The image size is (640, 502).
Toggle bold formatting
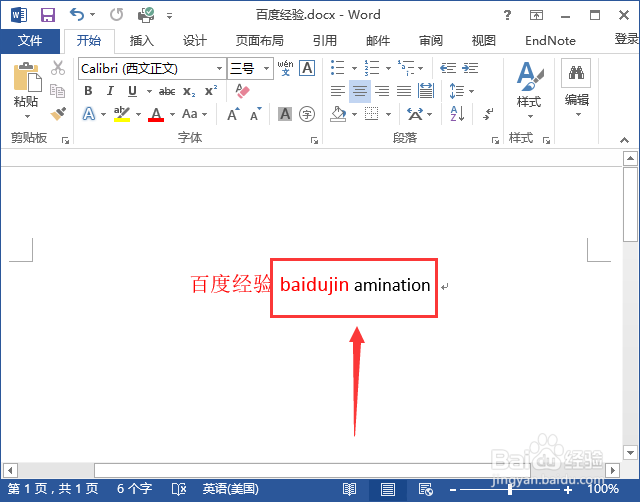[88, 91]
